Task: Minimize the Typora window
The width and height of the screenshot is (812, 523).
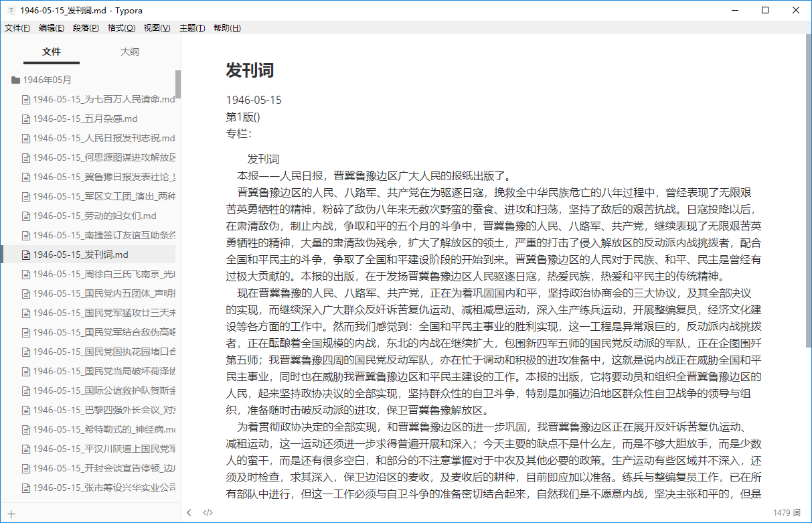Action: [x=734, y=10]
